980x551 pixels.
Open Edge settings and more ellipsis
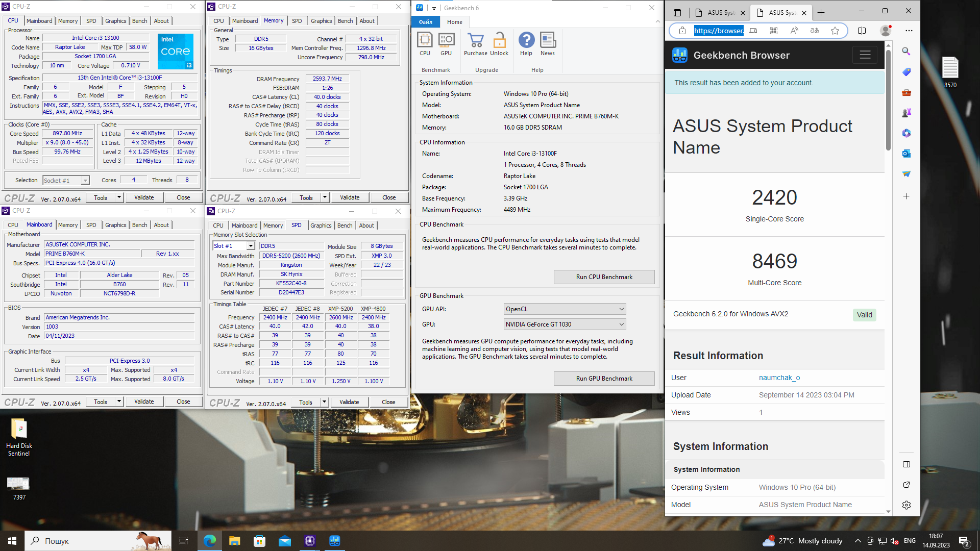point(909,31)
